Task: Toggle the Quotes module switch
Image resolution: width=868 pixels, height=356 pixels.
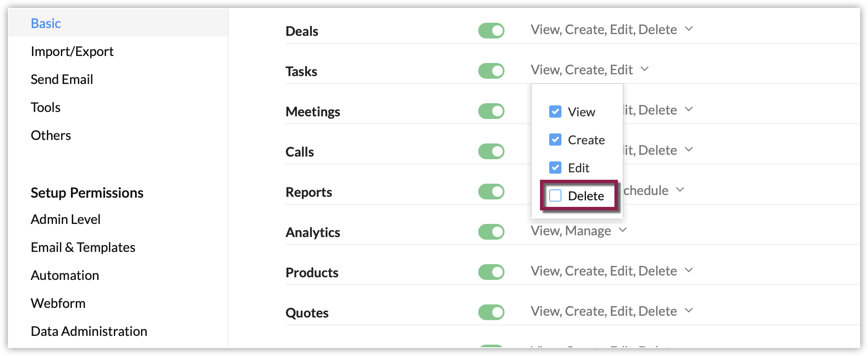Action: coord(491,312)
